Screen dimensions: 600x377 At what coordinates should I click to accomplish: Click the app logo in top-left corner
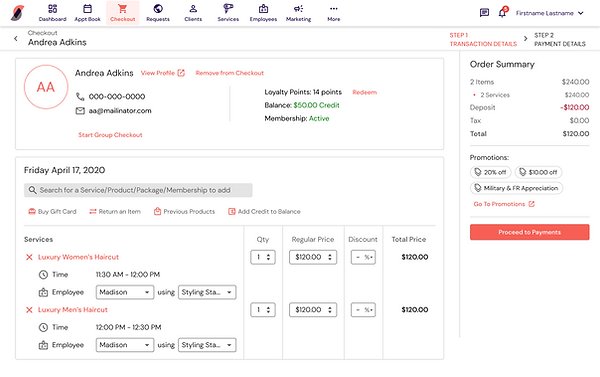click(18, 13)
